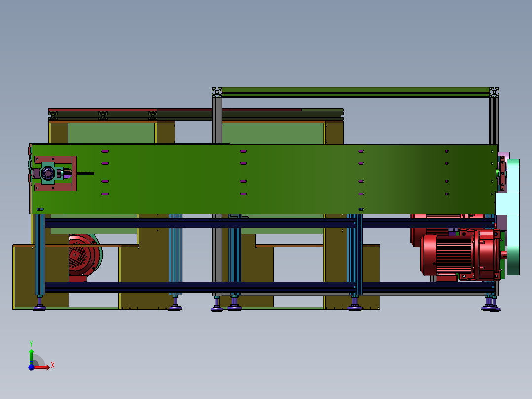The image size is (532, 399).
Task: Click the black threaded tensioner screw beside the bearing
Action: [85, 173]
